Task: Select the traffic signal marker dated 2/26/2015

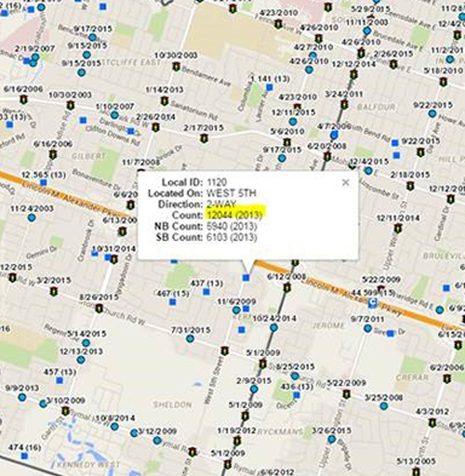Action: [393, 64]
